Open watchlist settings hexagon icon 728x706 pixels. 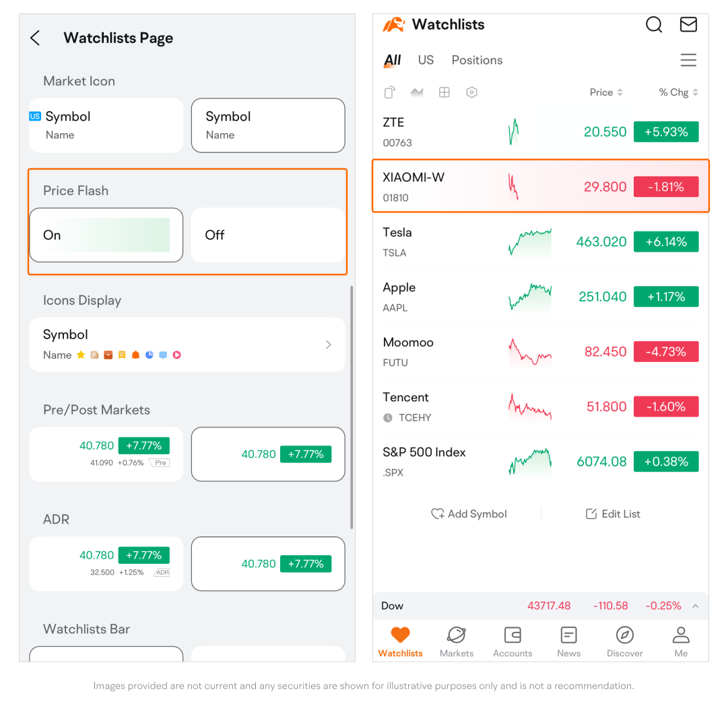(x=471, y=92)
